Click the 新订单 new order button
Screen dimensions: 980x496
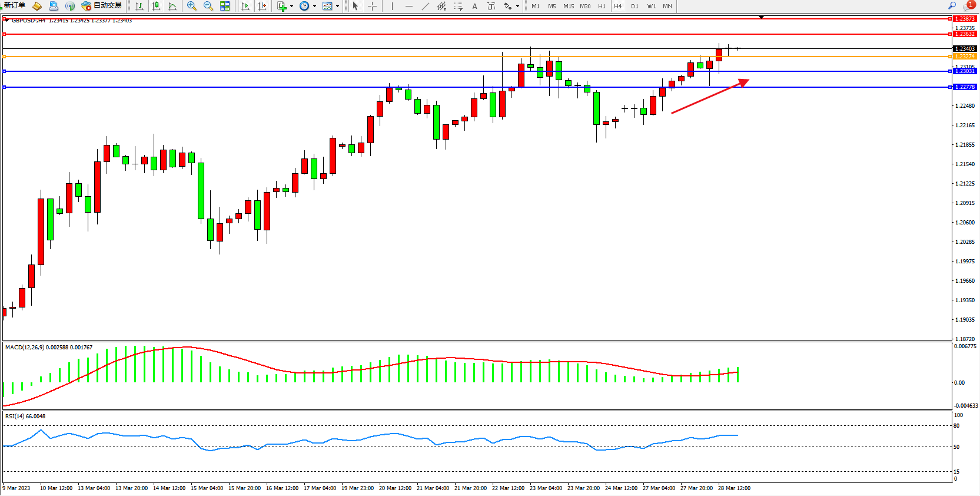[14, 5]
